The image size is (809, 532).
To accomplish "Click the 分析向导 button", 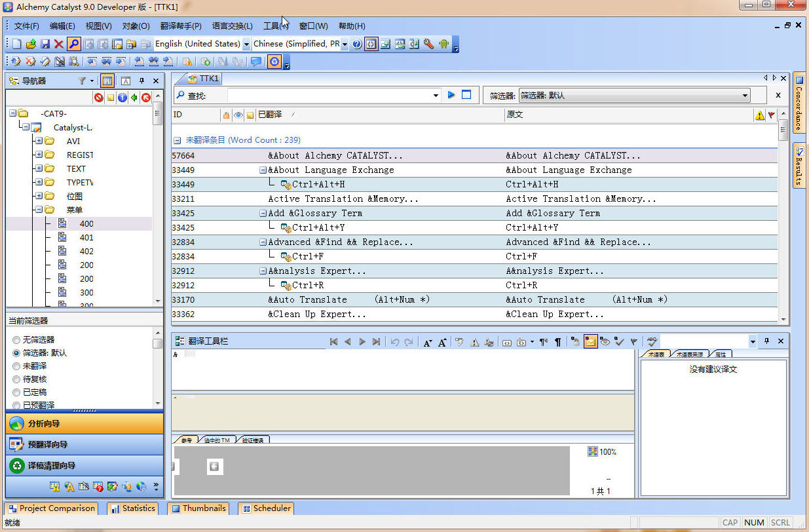I will 85,423.
